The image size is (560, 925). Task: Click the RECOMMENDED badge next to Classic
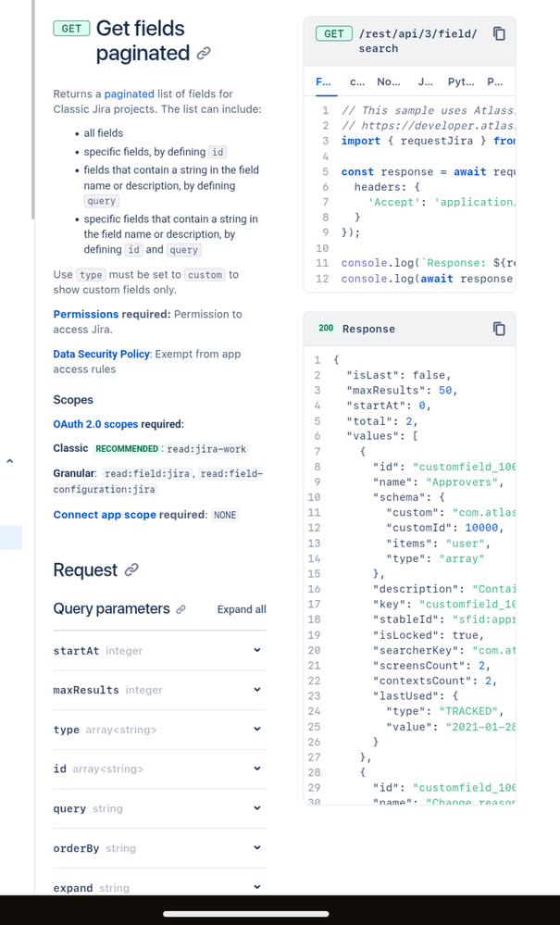coord(127,449)
